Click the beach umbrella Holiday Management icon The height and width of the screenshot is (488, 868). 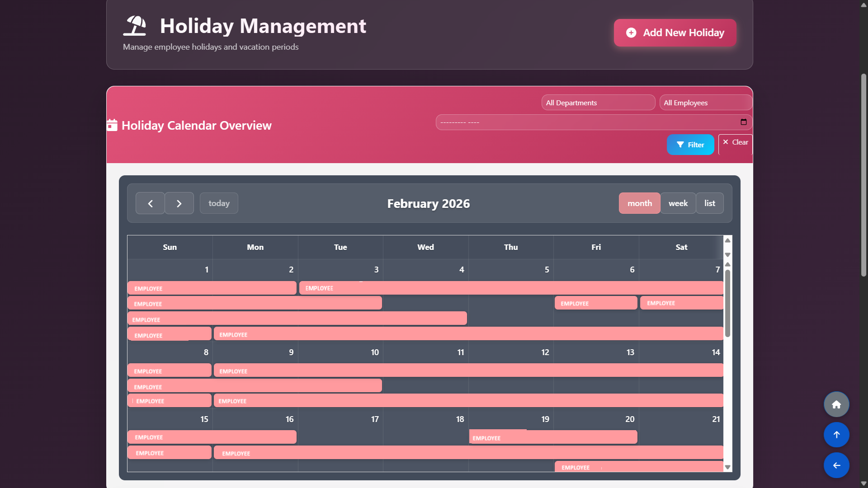(x=134, y=26)
